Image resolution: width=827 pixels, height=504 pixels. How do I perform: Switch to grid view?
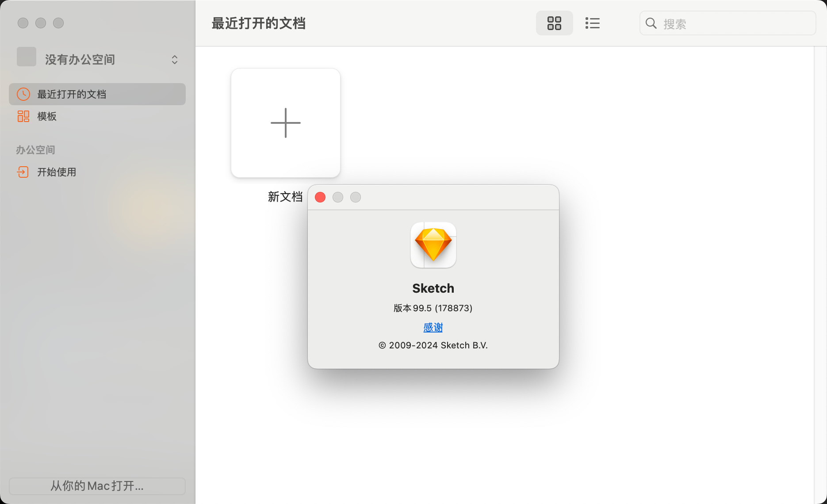[x=554, y=23]
